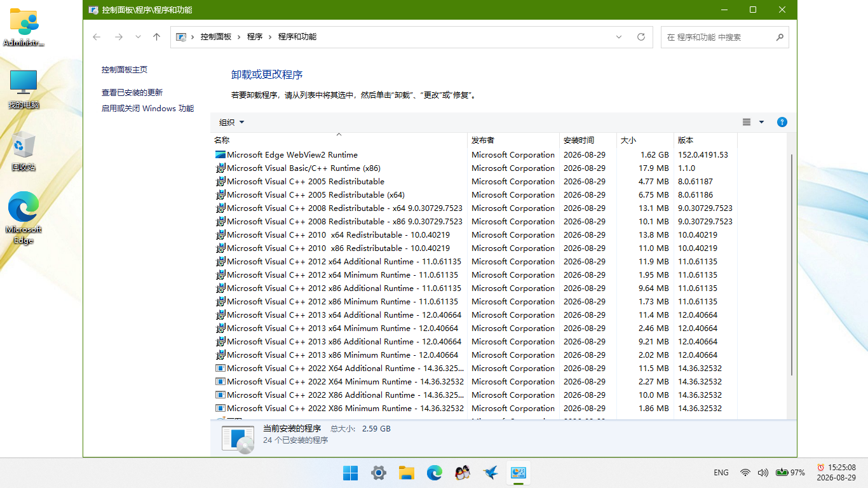Expand the chevron after 控制面板 breadcrumb

pos(240,37)
